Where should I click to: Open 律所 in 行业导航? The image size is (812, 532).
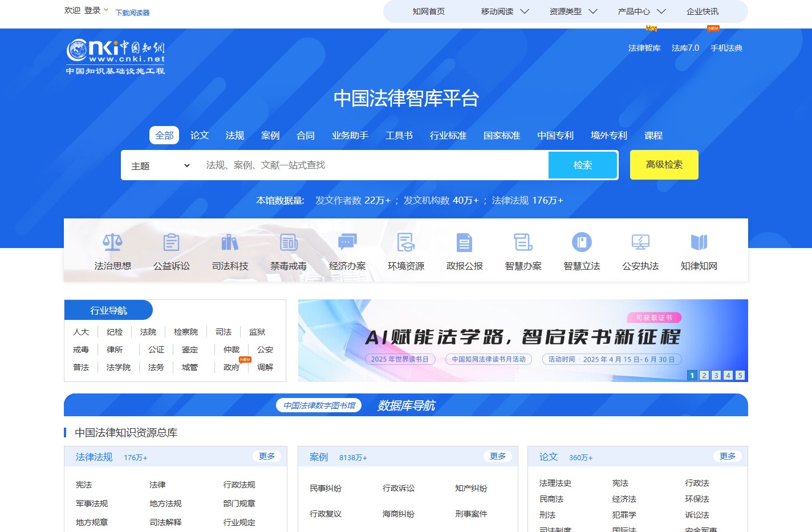point(115,350)
